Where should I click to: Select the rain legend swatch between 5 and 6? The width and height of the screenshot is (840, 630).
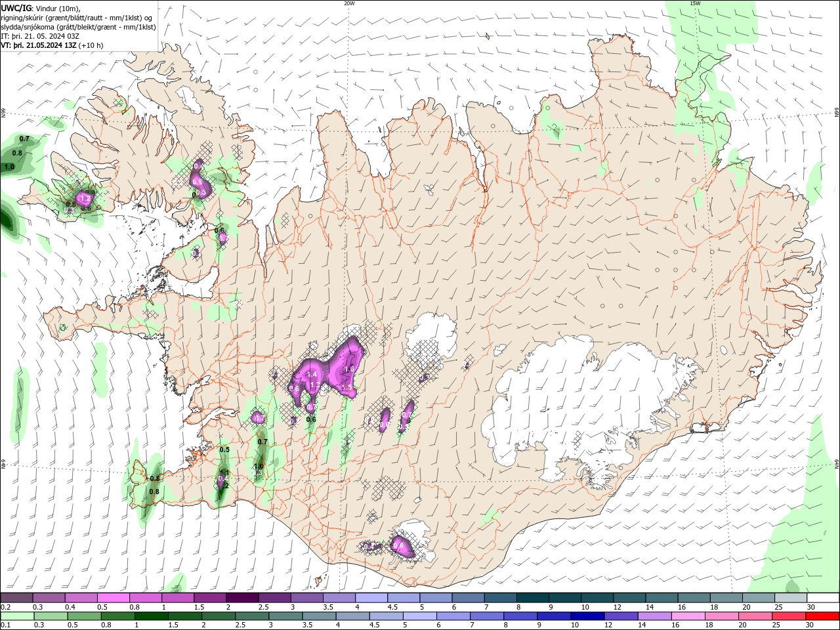click(420, 616)
